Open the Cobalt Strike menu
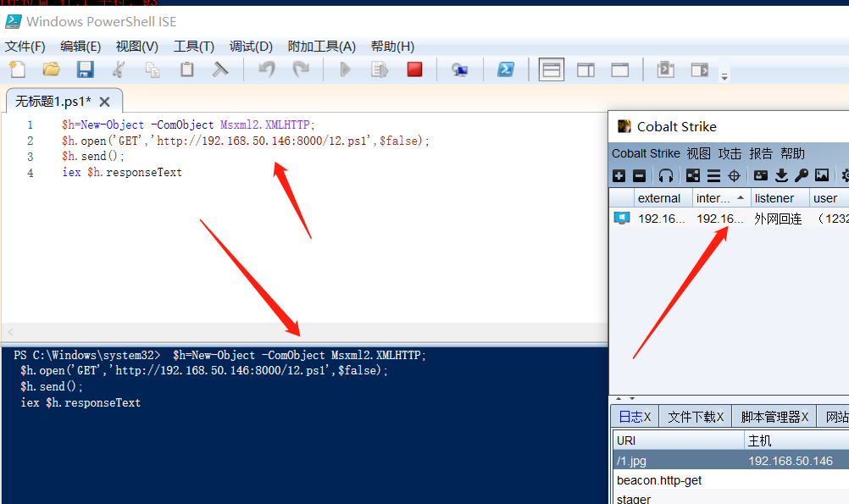 click(x=646, y=154)
